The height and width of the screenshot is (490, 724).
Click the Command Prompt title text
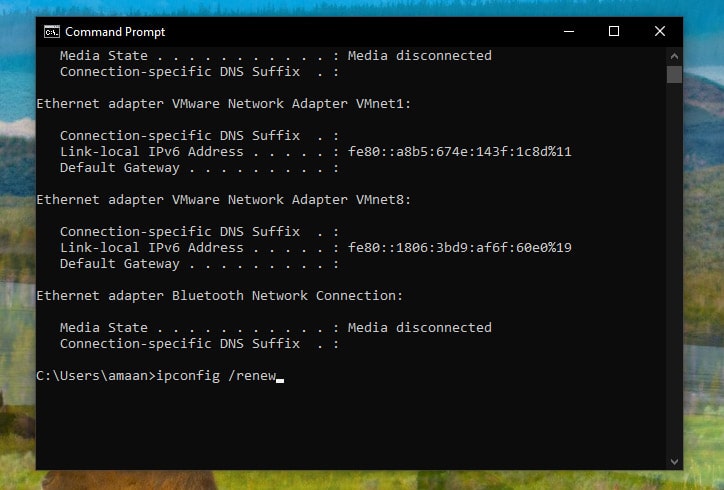tap(115, 32)
